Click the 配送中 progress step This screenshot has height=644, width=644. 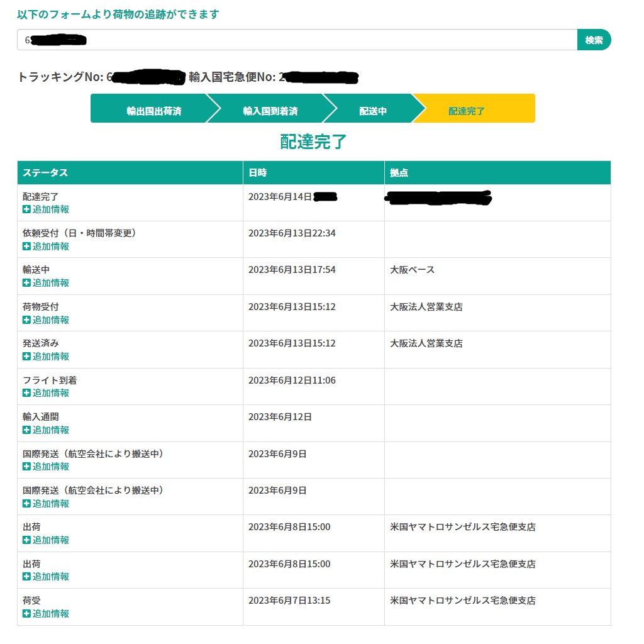(x=373, y=108)
